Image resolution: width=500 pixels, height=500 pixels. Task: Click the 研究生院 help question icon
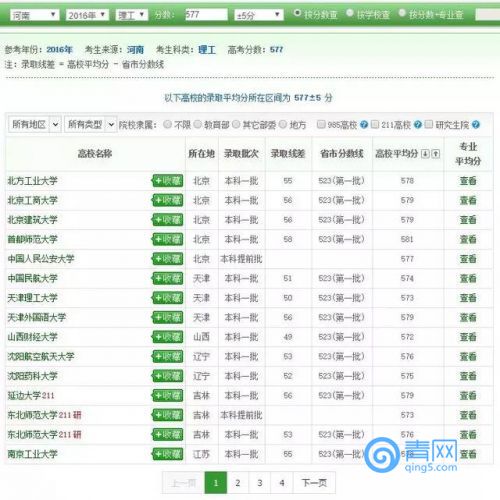point(476,125)
